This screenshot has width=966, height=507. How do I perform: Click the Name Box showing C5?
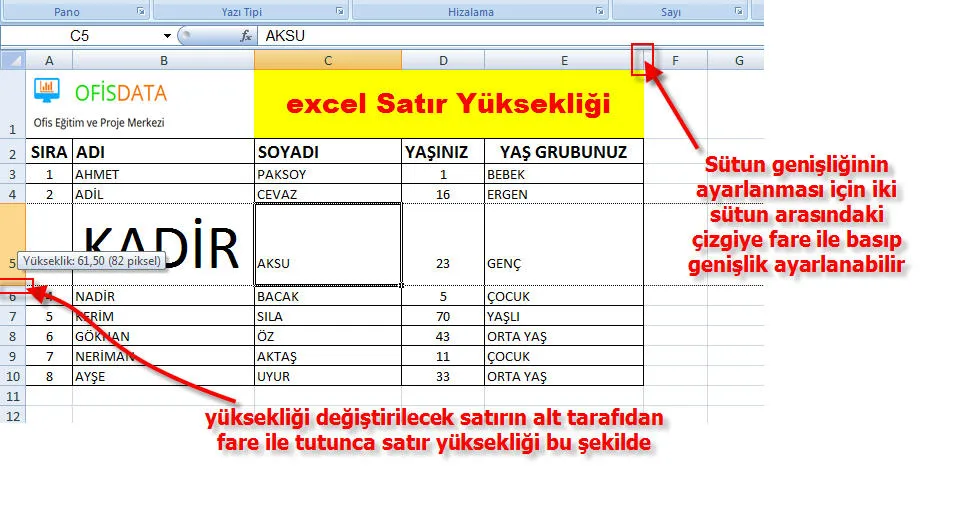click(80, 36)
